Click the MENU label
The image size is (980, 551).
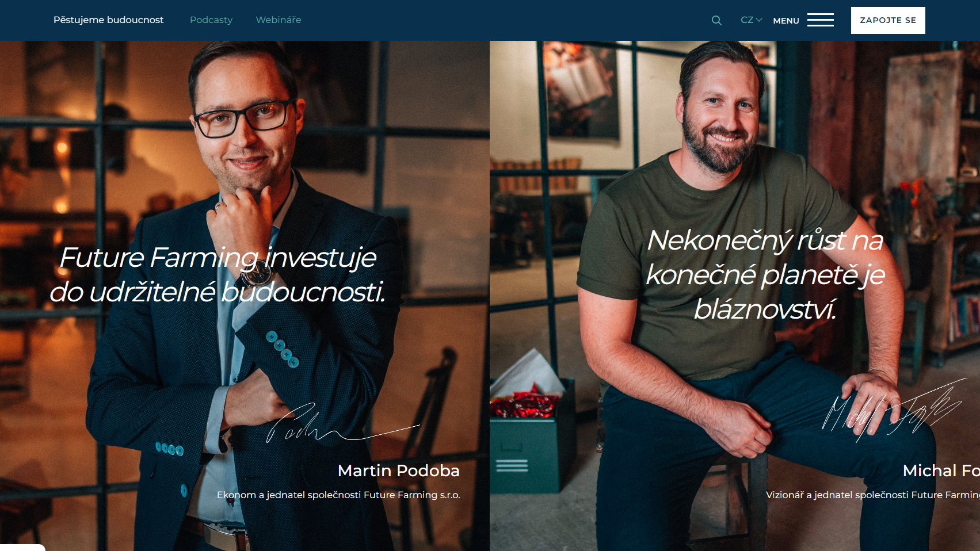(x=786, y=21)
